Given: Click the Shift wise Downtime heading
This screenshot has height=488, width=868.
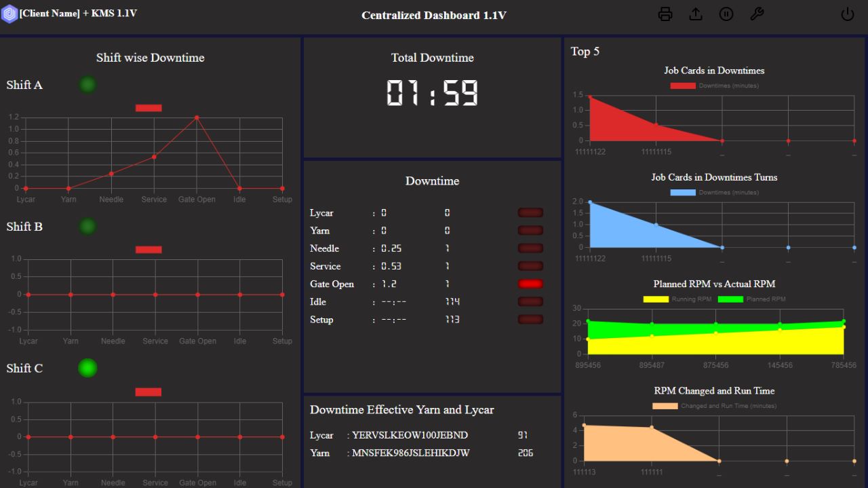Looking at the screenshot, I should coord(150,58).
